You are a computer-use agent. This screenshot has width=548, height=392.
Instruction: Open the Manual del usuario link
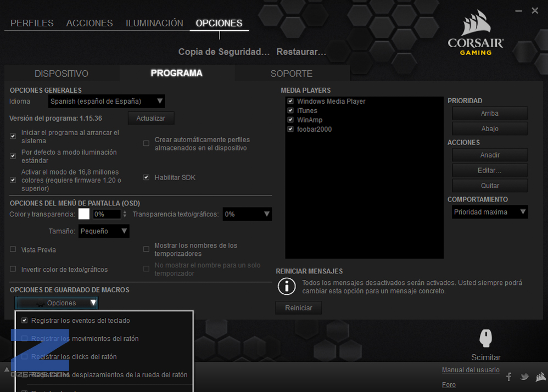471,370
